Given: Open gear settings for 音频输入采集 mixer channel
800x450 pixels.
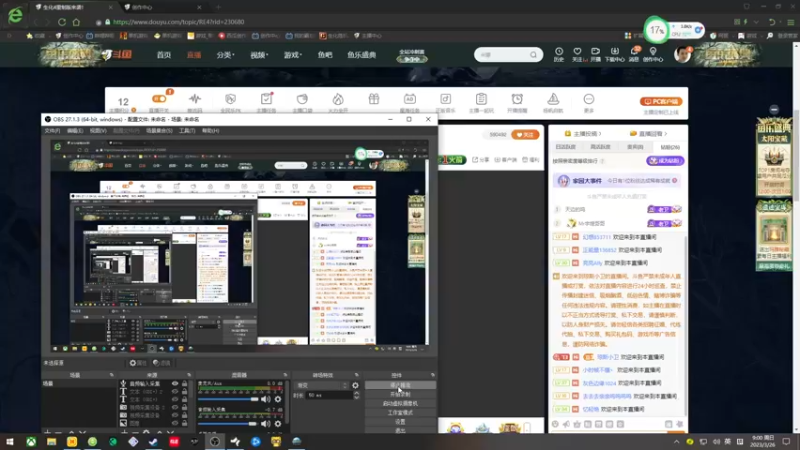Looking at the screenshot, I should [x=278, y=423].
